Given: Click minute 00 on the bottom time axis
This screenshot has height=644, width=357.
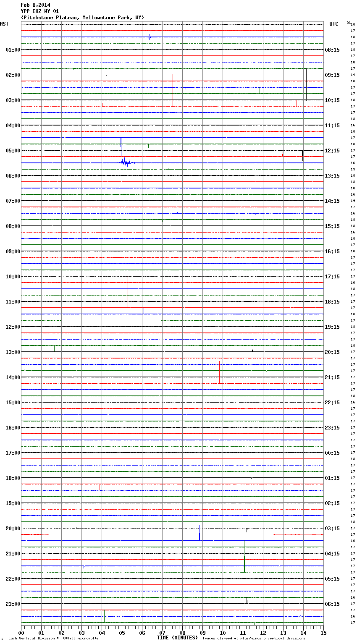Looking at the screenshot, I should (21, 633).
